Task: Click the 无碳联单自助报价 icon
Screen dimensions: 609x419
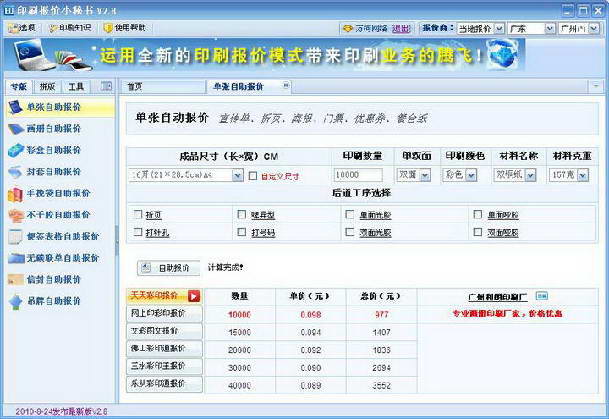Action: click(16, 258)
